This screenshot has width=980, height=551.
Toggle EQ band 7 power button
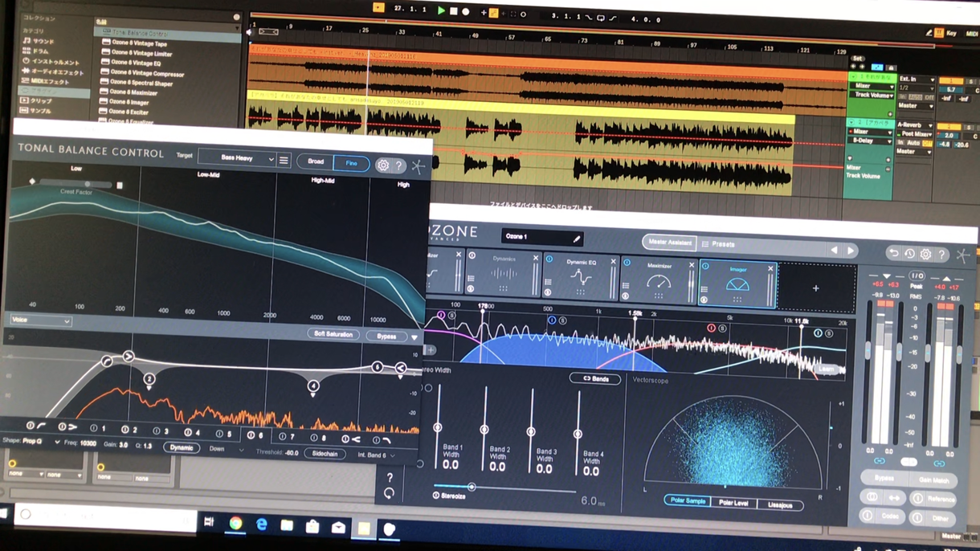tap(282, 437)
